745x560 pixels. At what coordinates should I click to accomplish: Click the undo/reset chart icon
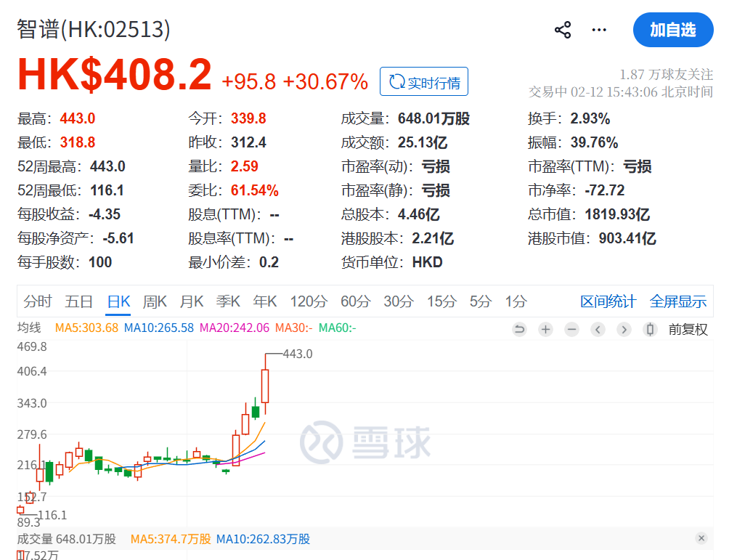click(x=518, y=329)
